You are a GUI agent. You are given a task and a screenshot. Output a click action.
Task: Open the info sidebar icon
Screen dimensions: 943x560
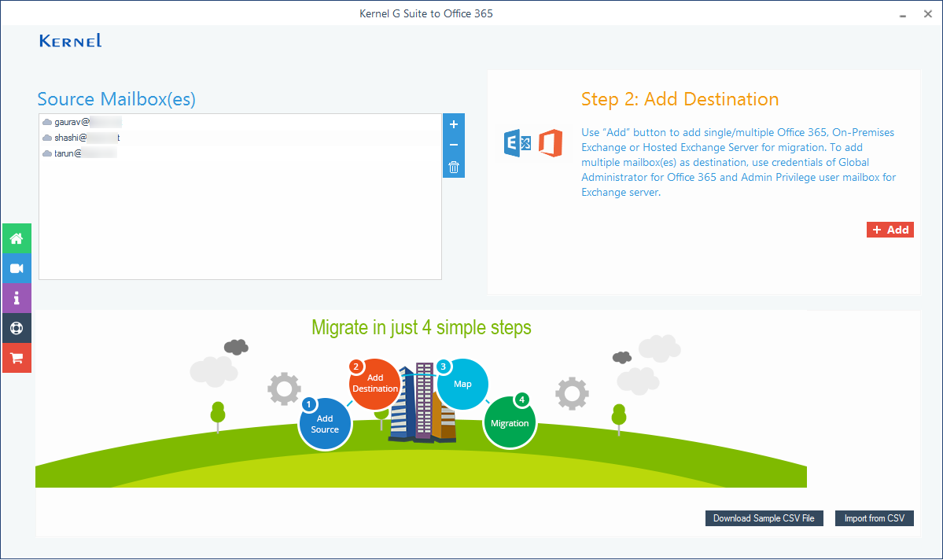tap(17, 298)
